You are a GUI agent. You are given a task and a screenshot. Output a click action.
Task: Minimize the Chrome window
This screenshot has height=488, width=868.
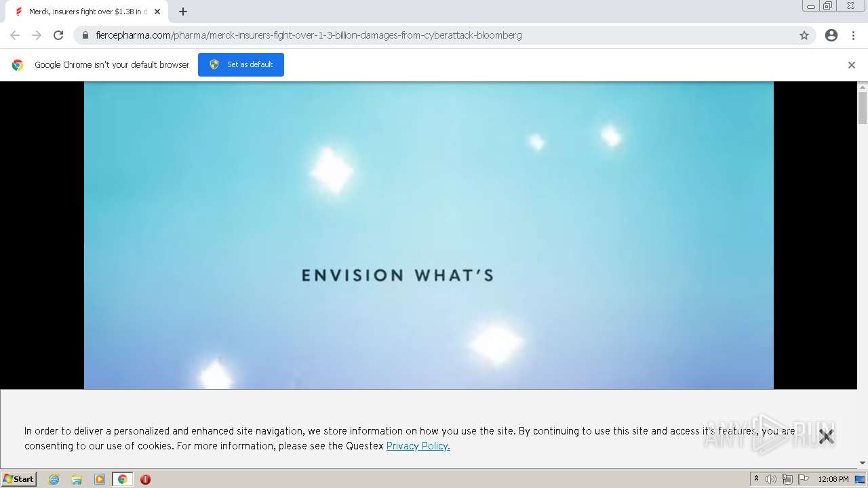(810, 6)
